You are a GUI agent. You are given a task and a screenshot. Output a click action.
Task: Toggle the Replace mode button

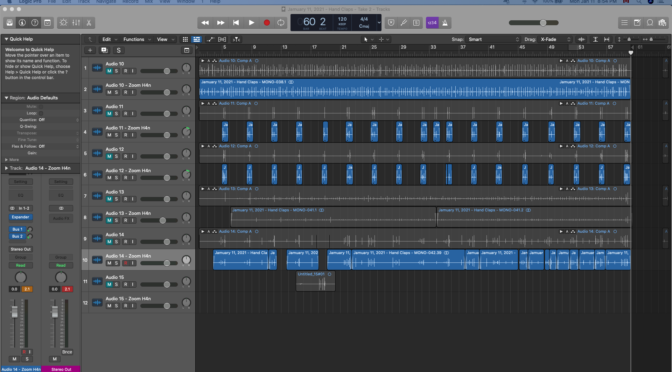click(391, 23)
